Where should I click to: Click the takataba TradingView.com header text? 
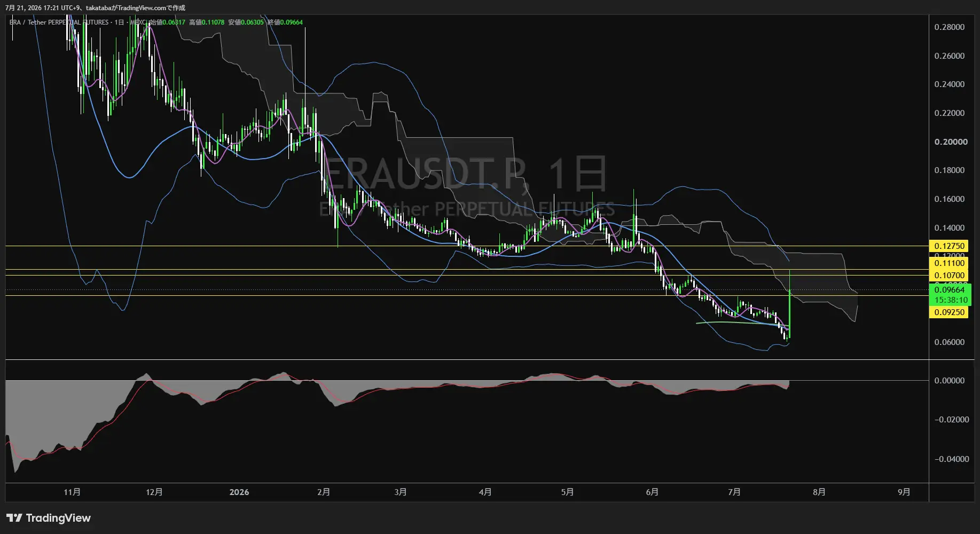136,8
